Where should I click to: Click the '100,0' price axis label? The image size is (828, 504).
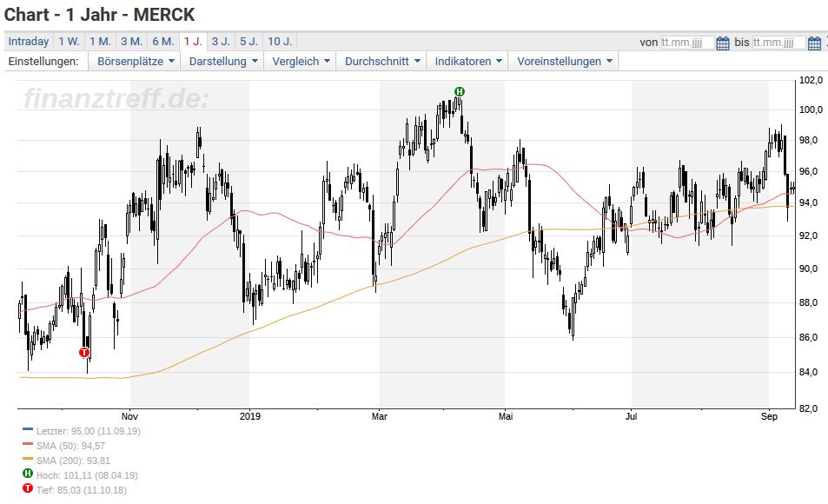(x=811, y=109)
